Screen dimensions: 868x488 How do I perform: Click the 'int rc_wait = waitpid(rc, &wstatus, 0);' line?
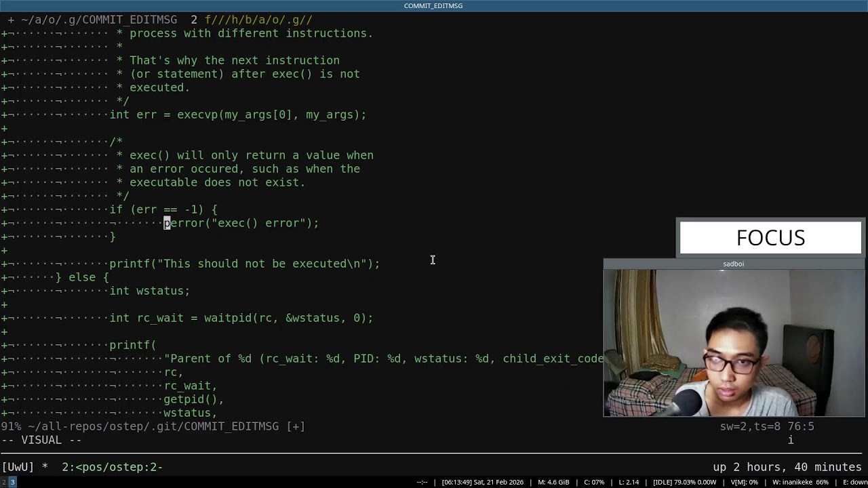click(x=241, y=318)
